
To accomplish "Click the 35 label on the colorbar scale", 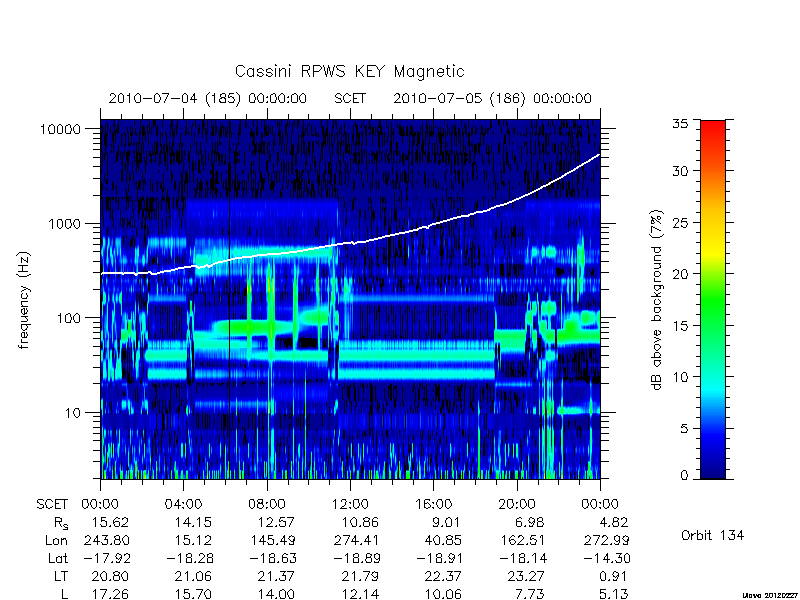I will tap(681, 124).
